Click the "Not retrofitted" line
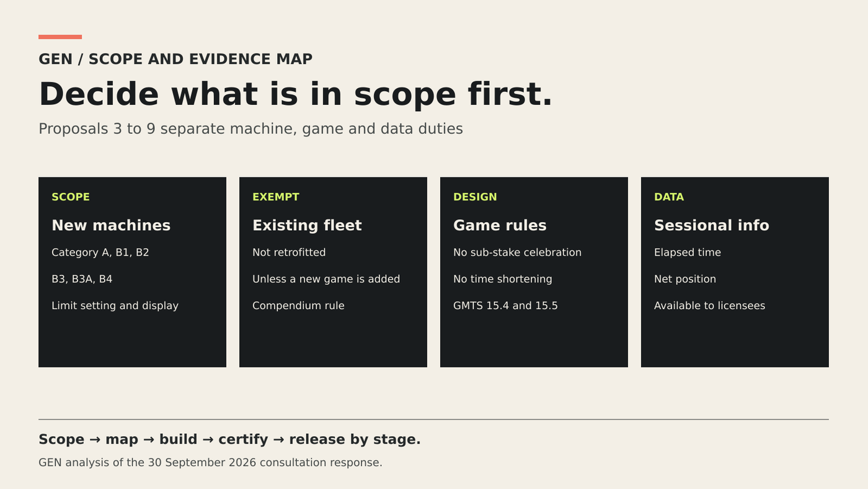Screen dimensions: 868x489 pos(289,253)
